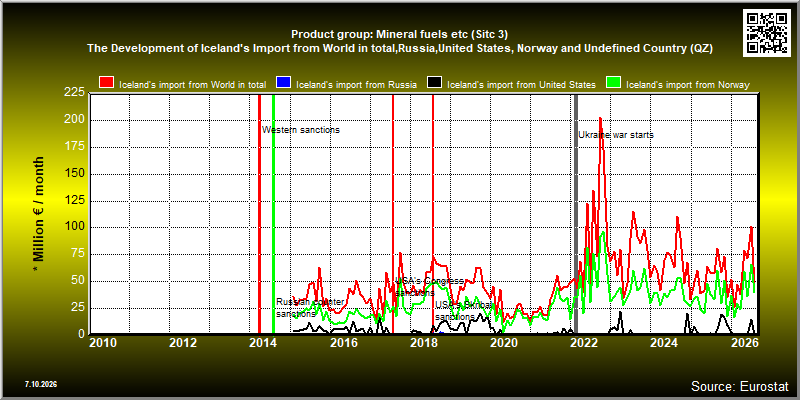
Task: Click "Iceland's import from United States" legend label
Action: pyautogui.click(x=521, y=85)
